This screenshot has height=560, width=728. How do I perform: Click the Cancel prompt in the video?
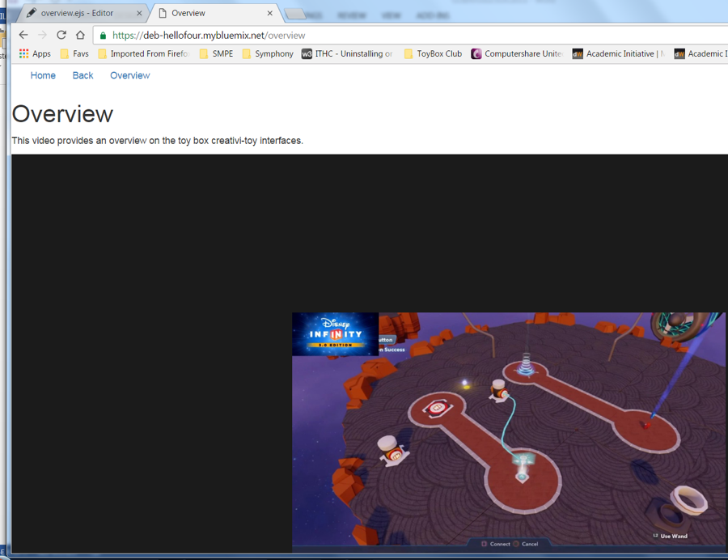tap(526, 544)
